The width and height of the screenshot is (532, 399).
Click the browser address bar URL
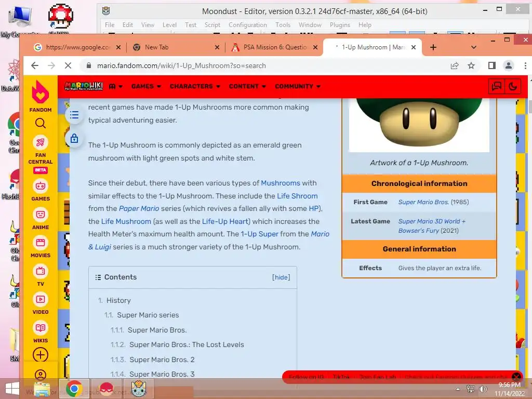(x=181, y=65)
